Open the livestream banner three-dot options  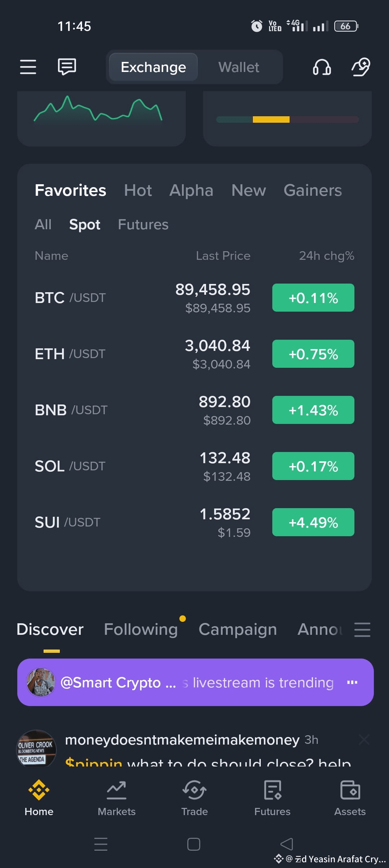click(352, 682)
